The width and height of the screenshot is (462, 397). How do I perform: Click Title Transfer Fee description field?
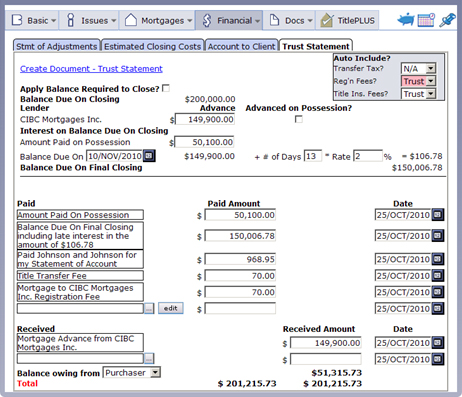point(80,276)
